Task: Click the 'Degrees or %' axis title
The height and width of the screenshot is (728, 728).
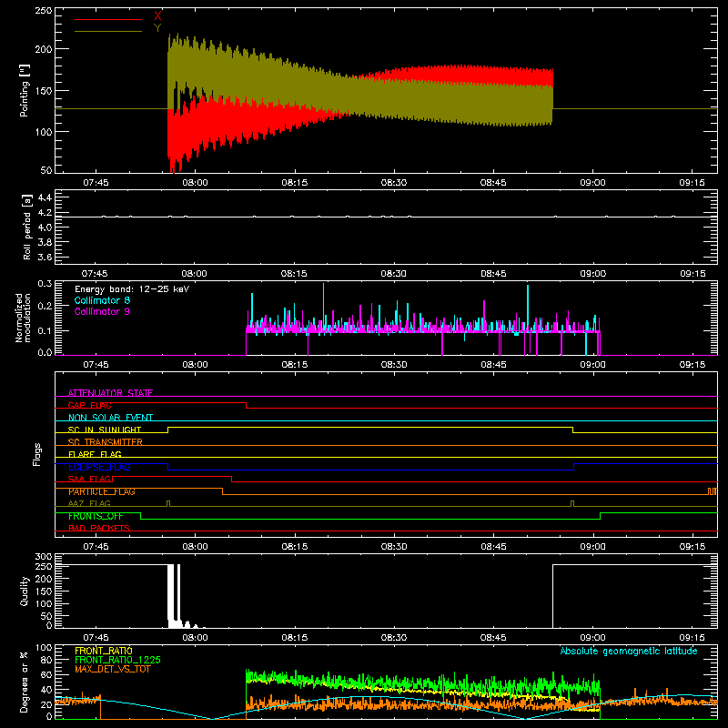Action: pyautogui.click(x=25, y=682)
